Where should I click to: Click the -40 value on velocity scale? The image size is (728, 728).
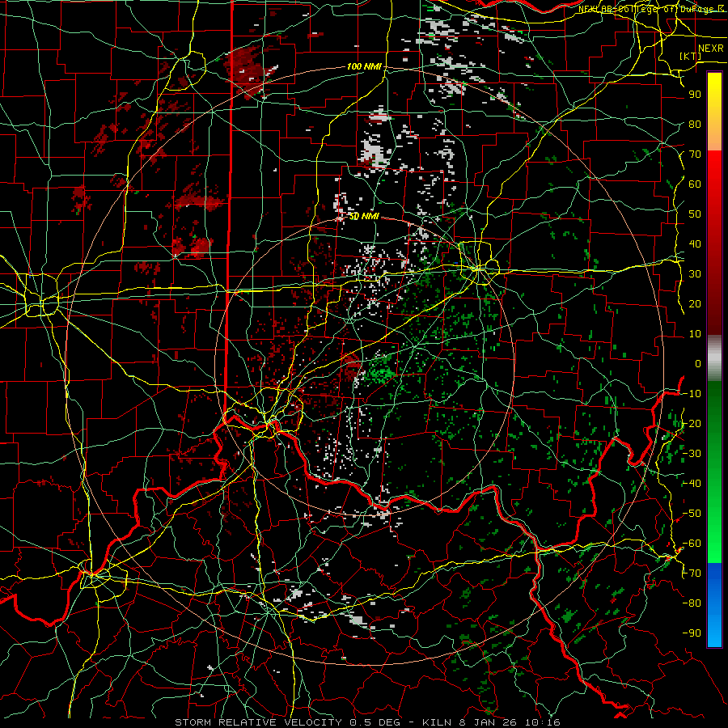pos(692,484)
